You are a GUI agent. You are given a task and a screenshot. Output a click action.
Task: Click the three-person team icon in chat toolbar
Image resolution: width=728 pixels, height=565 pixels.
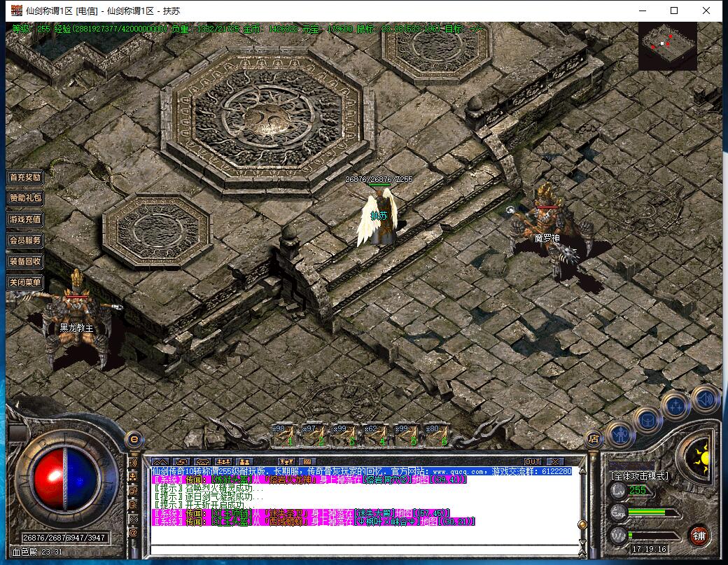pos(223,462)
